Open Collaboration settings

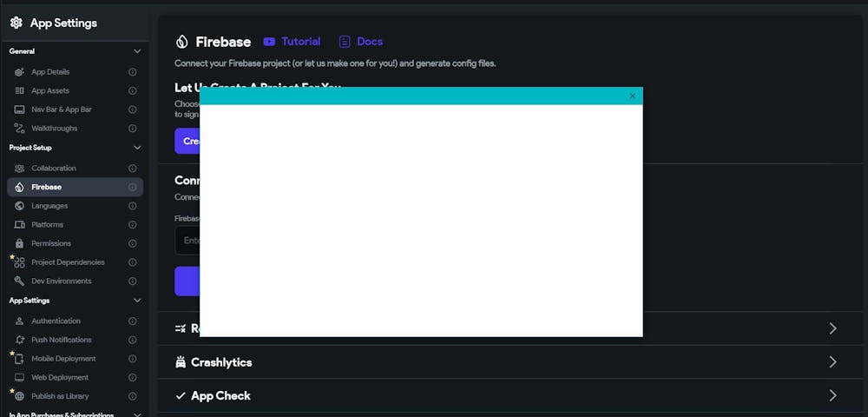(x=75, y=169)
